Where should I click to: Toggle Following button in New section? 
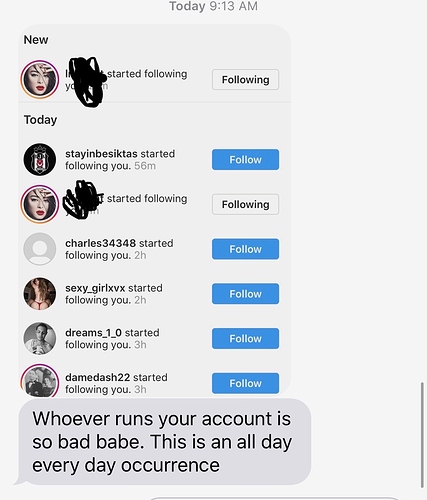pyautogui.click(x=245, y=80)
